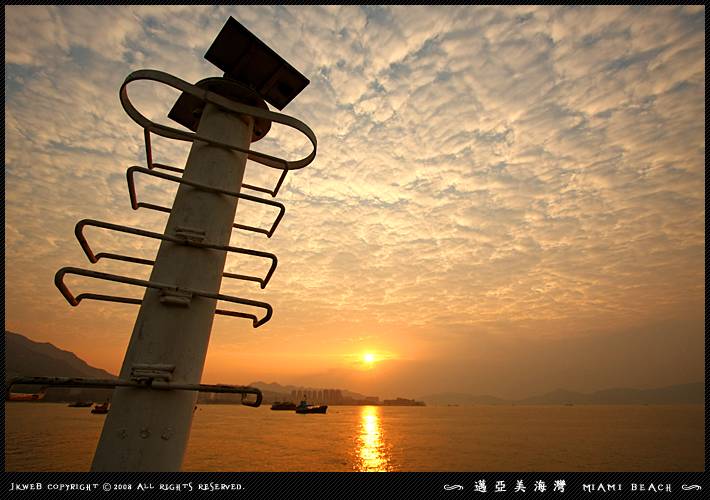Click the Chinese caption 邁亞美海灣

click(x=520, y=486)
